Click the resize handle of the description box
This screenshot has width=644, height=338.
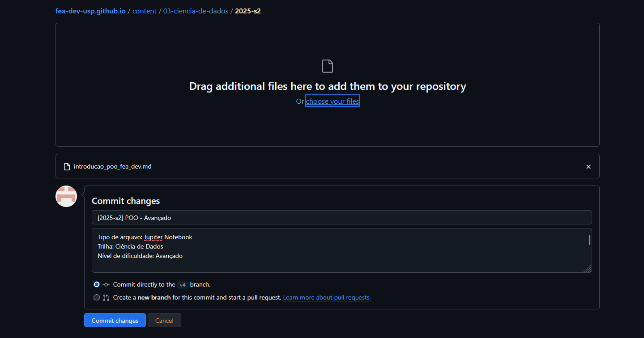(588, 268)
